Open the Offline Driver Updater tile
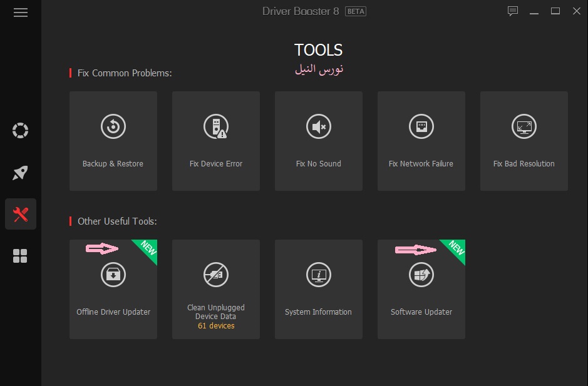This screenshot has height=386, width=588. [113, 289]
